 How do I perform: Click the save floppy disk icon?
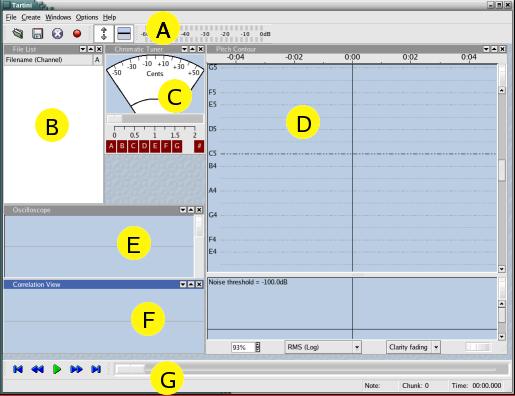click(x=37, y=33)
